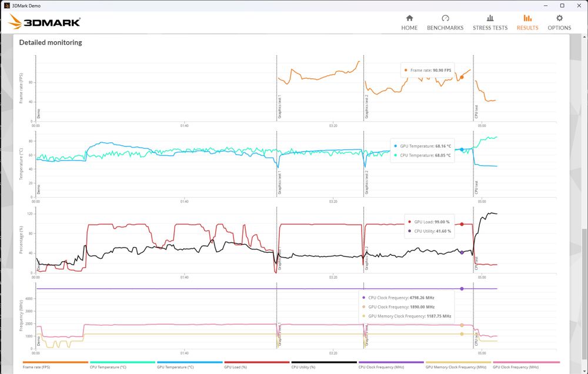
Task: Click the CPU Utility 41.60 % readout
Action: [x=429, y=231]
